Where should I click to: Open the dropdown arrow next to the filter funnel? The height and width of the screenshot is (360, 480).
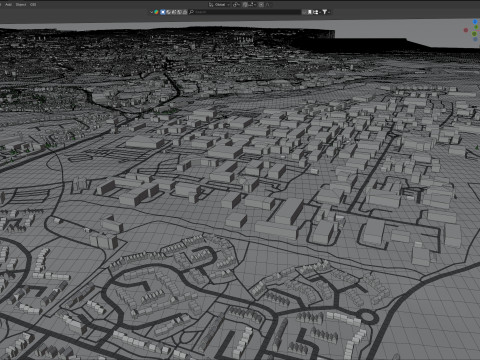[x=329, y=12]
